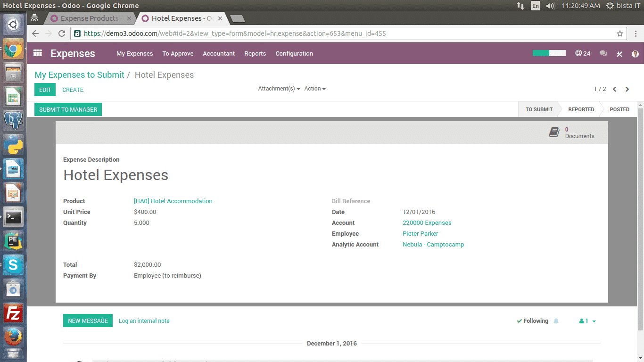Click the green progress bar in navbar
Screen dimensions: 644x362
(x=549, y=53)
